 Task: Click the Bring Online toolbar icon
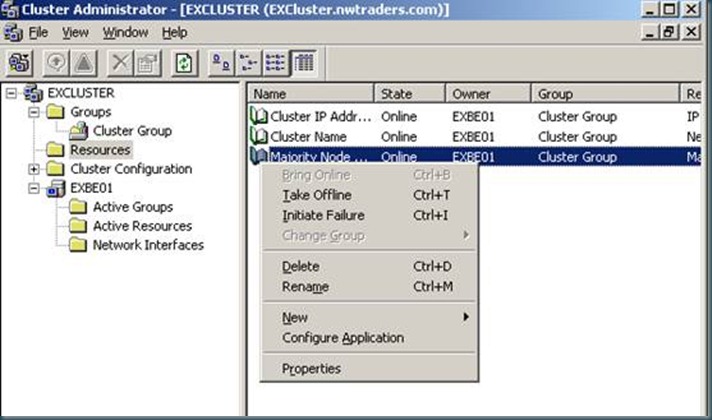(x=56, y=62)
